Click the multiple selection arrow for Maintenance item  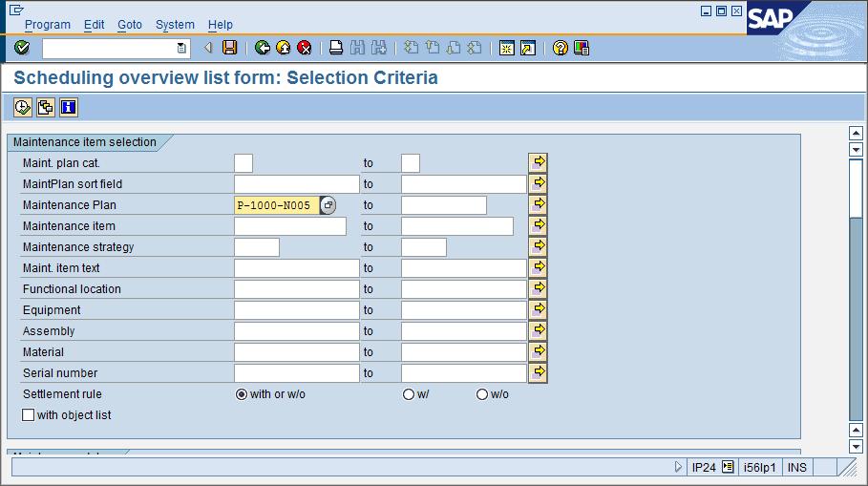(538, 226)
